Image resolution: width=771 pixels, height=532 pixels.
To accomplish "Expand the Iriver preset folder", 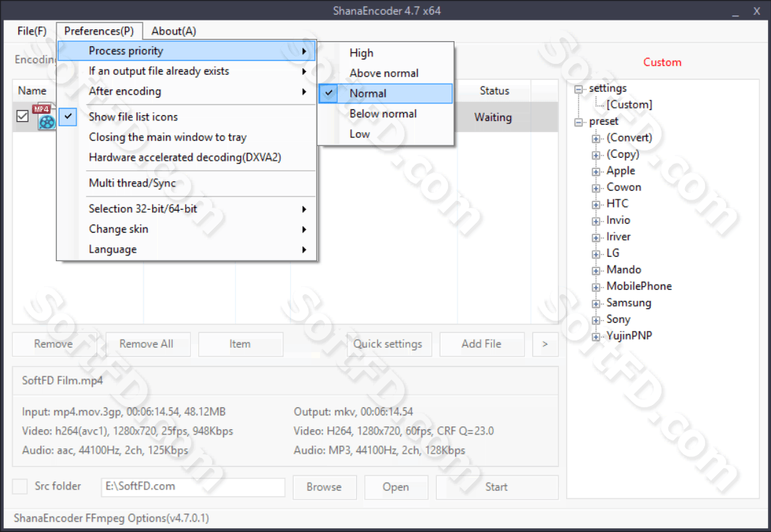I will (x=596, y=238).
